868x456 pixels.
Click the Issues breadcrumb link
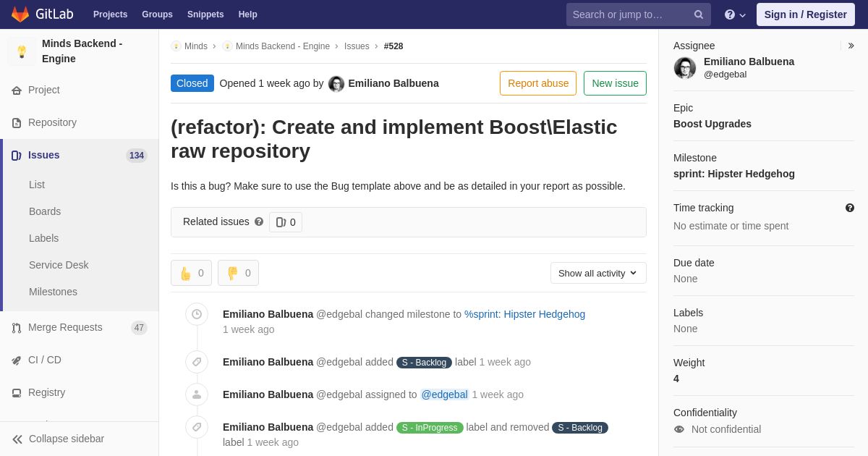point(357,46)
